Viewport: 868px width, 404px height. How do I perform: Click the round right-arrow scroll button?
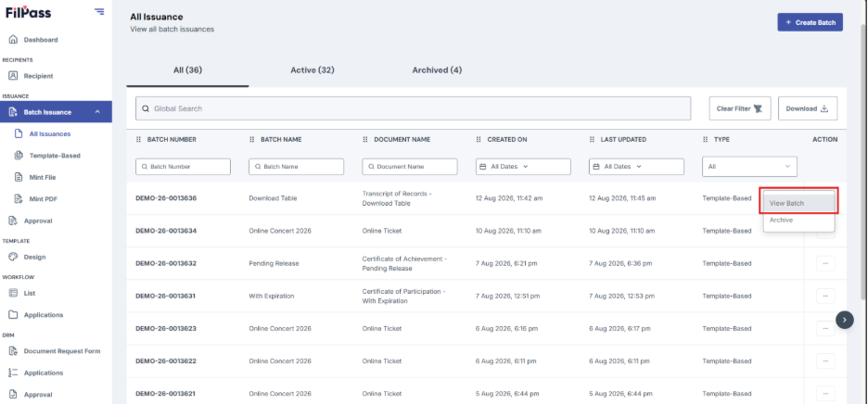click(844, 320)
